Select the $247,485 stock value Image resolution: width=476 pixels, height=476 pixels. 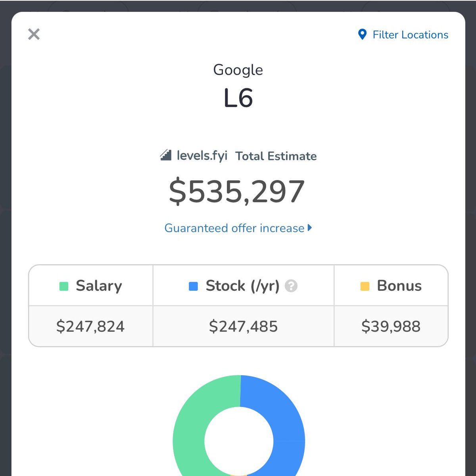click(x=244, y=326)
